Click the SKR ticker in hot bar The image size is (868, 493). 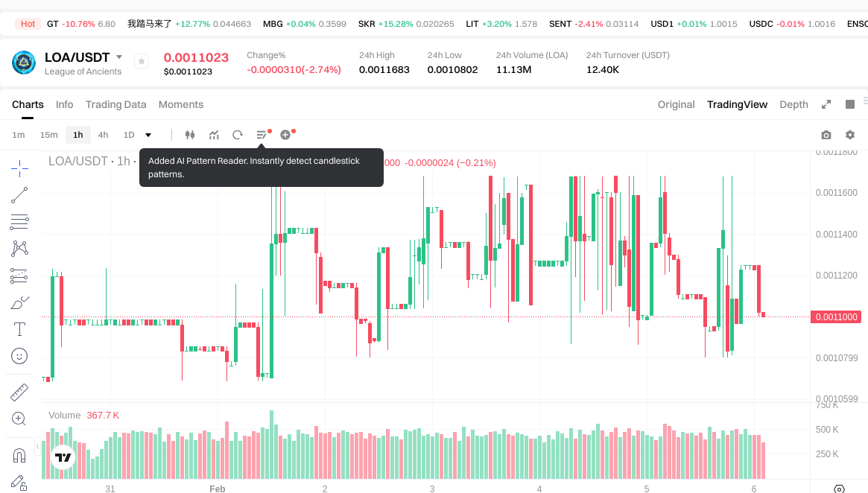[367, 24]
